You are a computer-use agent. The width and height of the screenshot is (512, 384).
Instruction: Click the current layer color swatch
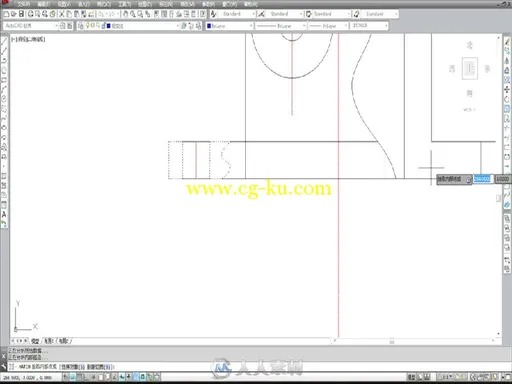click(108, 26)
